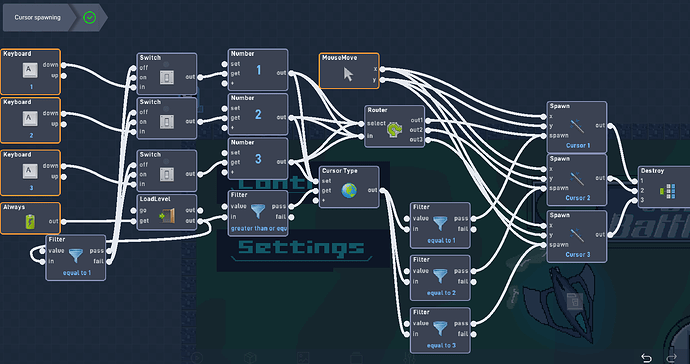Click the A key icon in Keyboard 3 node
Viewport: 690px width, 364px height.
click(x=30, y=172)
